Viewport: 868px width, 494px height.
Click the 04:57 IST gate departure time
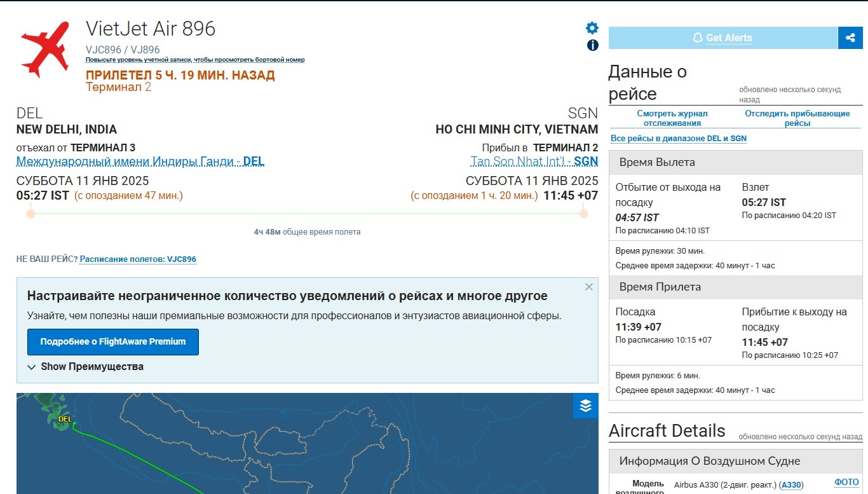click(637, 217)
